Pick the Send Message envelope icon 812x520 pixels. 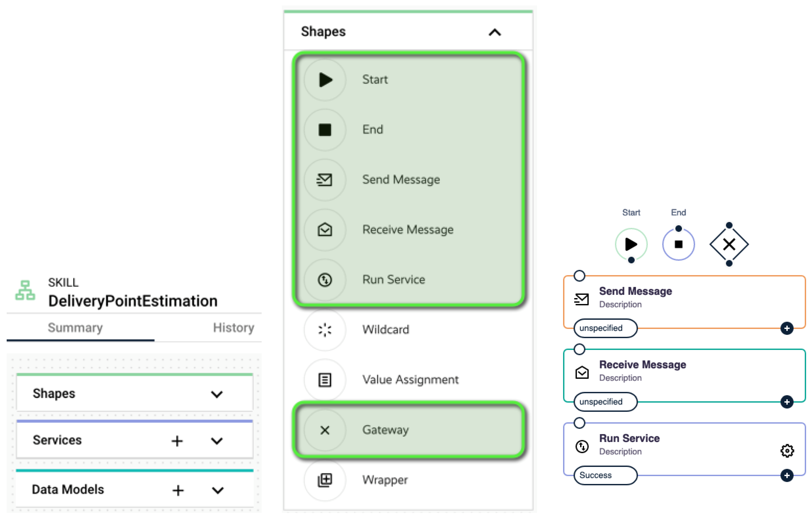tap(325, 180)
